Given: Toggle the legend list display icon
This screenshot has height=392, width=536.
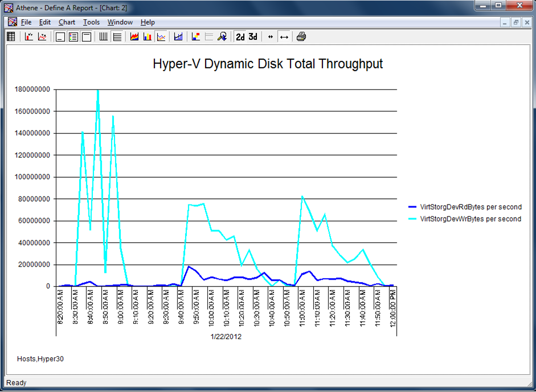Looking at the screenshot, I should point(73,36).
